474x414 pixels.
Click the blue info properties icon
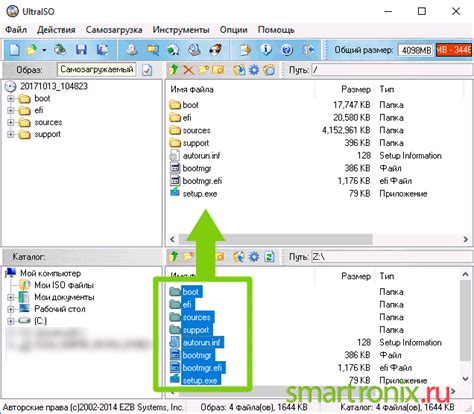click(266, 50)
